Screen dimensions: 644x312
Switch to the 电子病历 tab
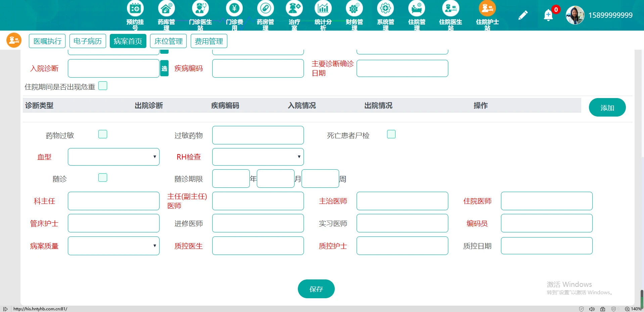click(87, 41)
